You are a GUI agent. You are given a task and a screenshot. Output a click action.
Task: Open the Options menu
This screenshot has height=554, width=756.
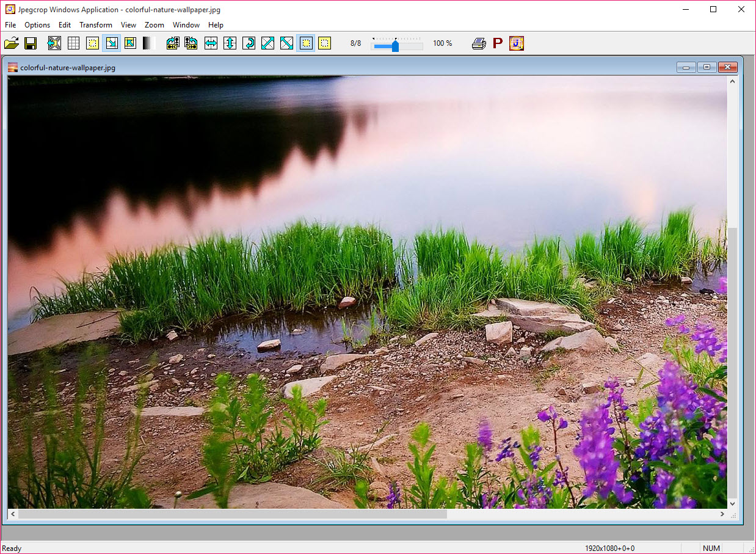click(x=37, y=25)
